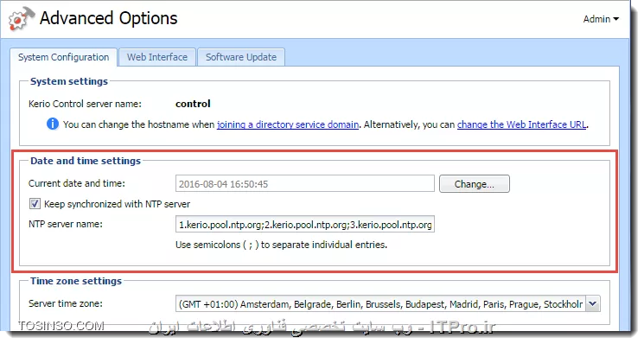Toggle Keep synchronized with NTP server checkbox
Screen dimensions: 644x344
[x=35, y=204]
